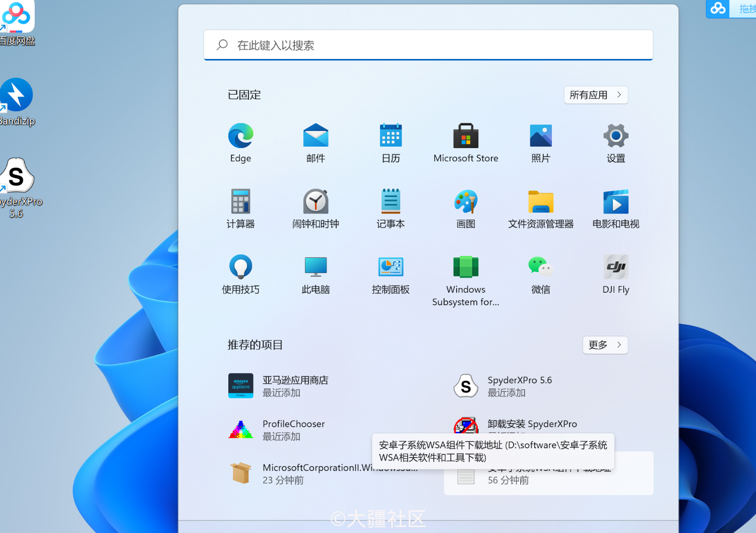
Task: Launch the 画图 paint app
Action: (x=466, y=209)
